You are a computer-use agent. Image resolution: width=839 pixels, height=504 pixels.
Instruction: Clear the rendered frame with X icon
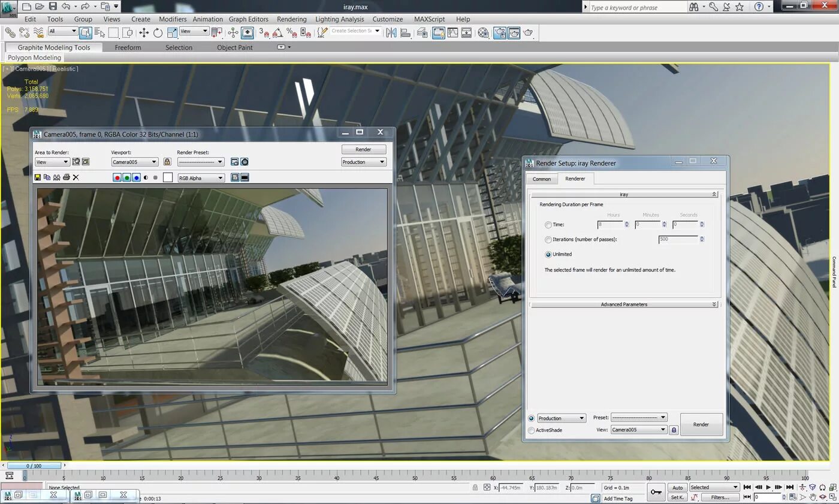76,177
